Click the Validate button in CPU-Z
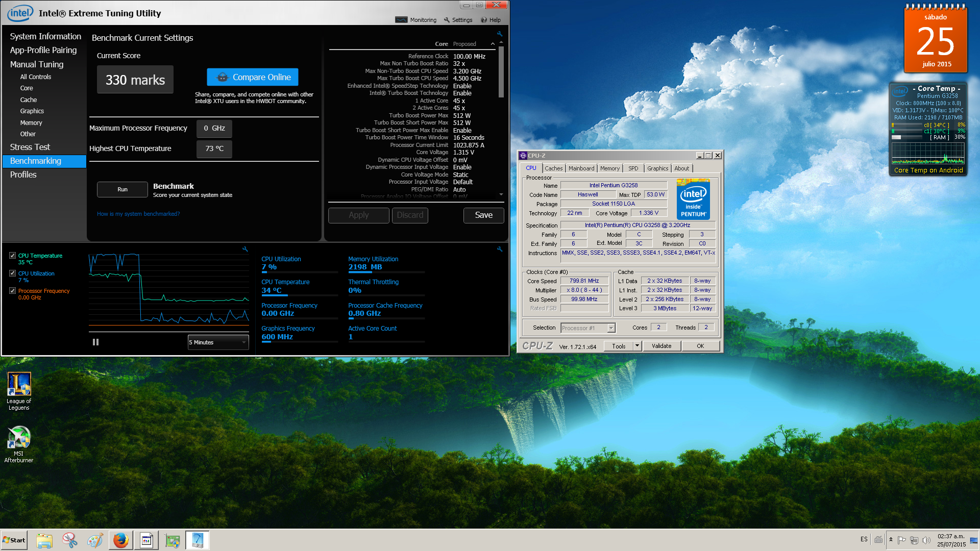Screen dimensions: 980x551 [x=661, y=346]
